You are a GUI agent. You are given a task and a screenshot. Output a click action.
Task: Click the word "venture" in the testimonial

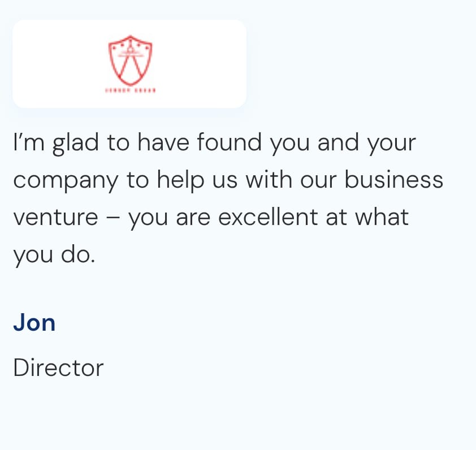[x=55, y=218]
